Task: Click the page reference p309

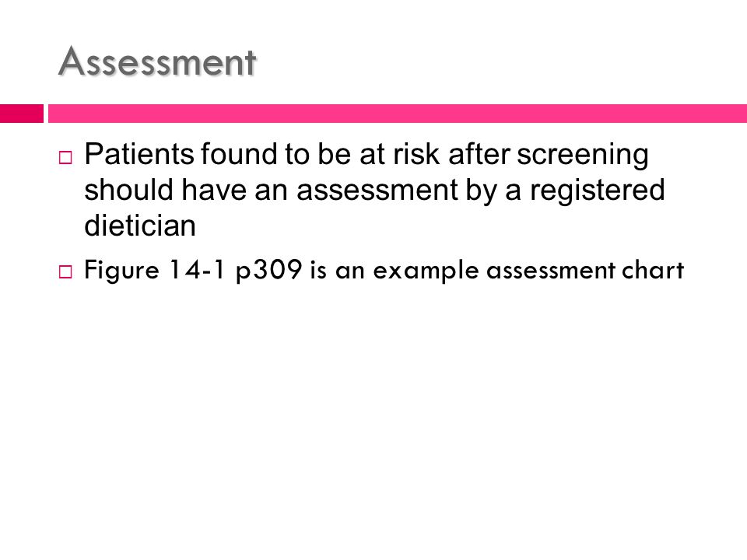Action: pyautogui.click(x=268, y=271)
